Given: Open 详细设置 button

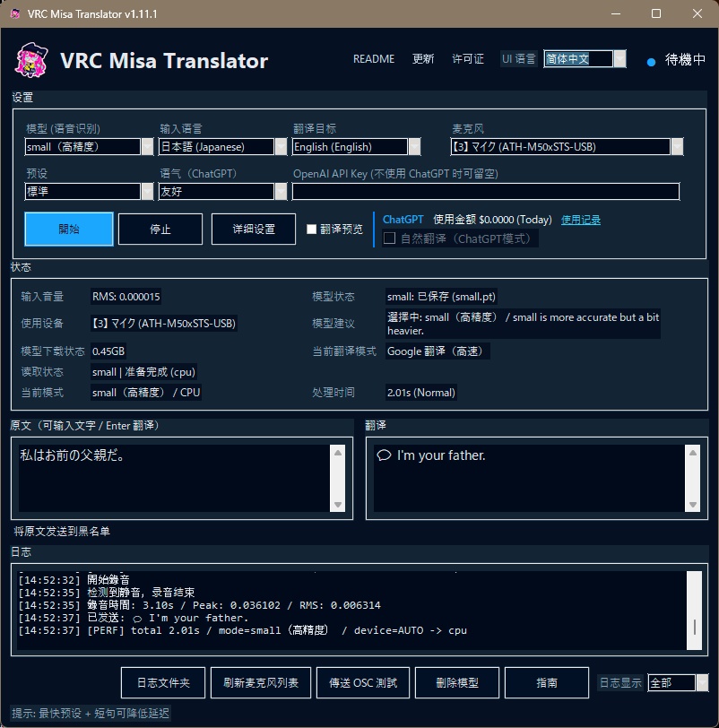Looking at the screenshot, I should click(254, 229).
